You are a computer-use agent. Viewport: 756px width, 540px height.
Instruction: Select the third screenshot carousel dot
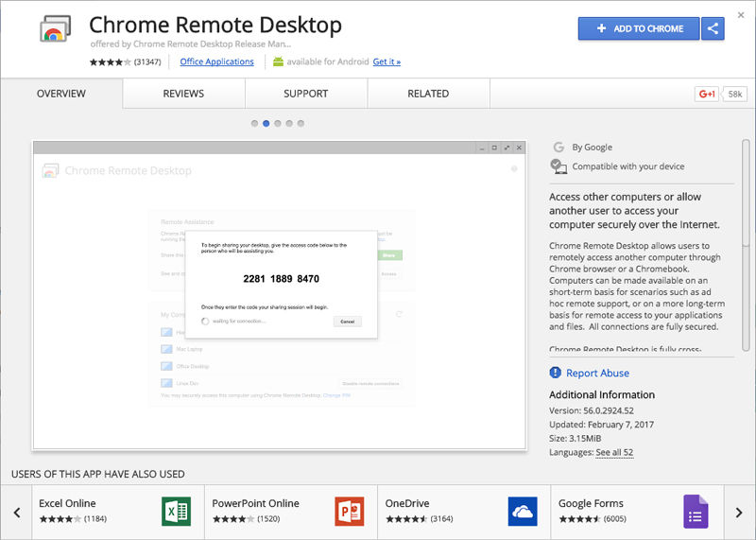click(278, 124)
